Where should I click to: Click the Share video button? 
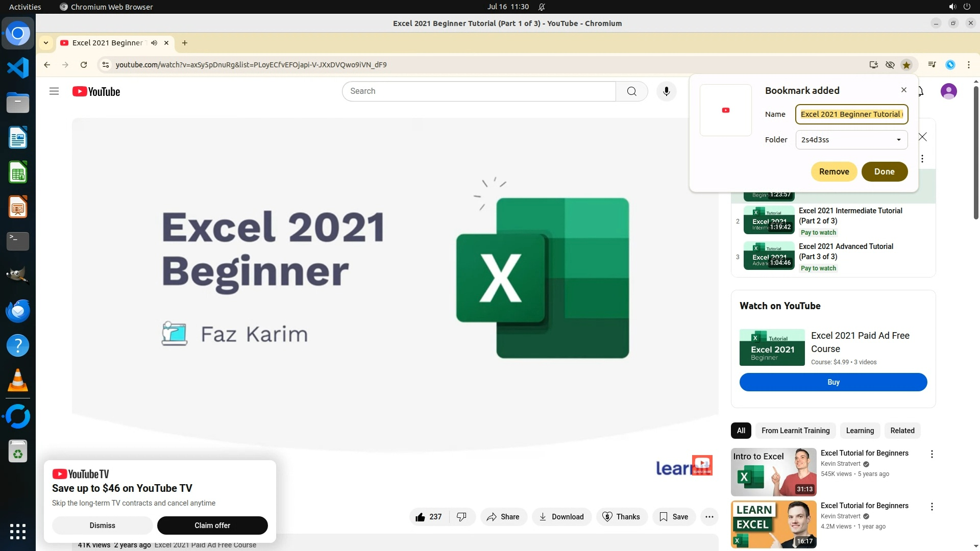tap(503, 517)
